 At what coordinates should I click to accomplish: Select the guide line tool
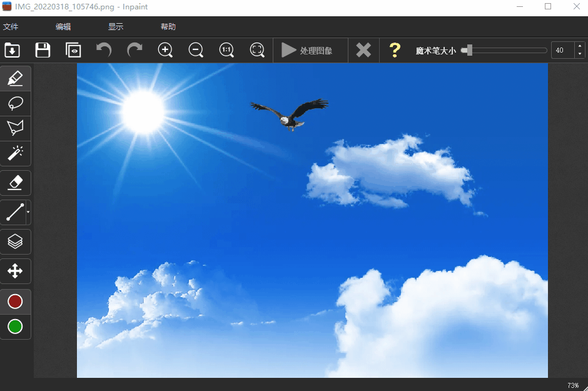[14, 212]
